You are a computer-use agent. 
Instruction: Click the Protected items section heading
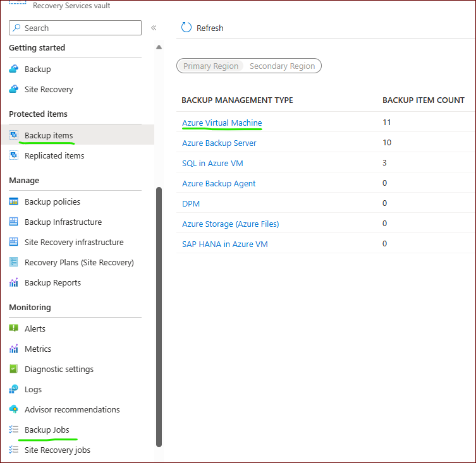click(x=39, y=114)
